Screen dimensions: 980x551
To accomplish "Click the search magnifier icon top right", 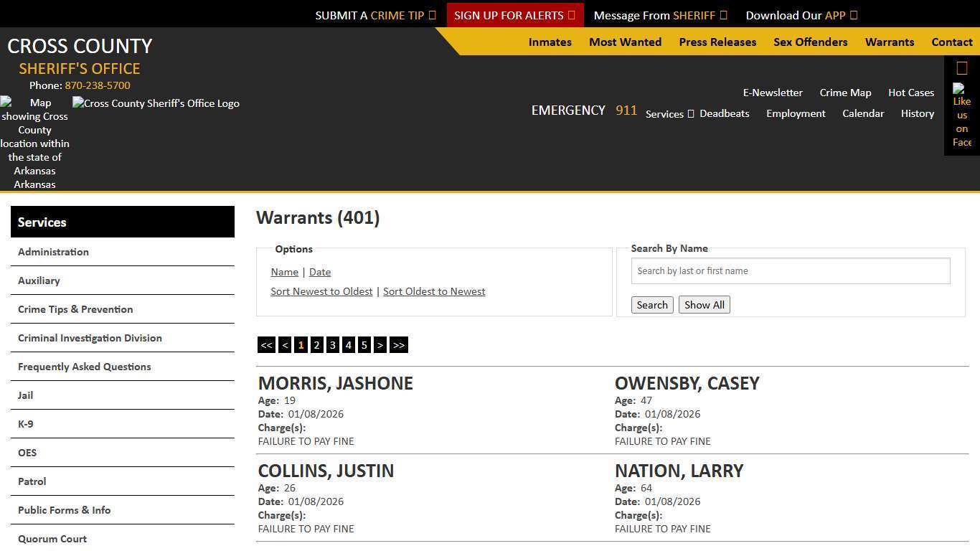I will tap(961, 67).
